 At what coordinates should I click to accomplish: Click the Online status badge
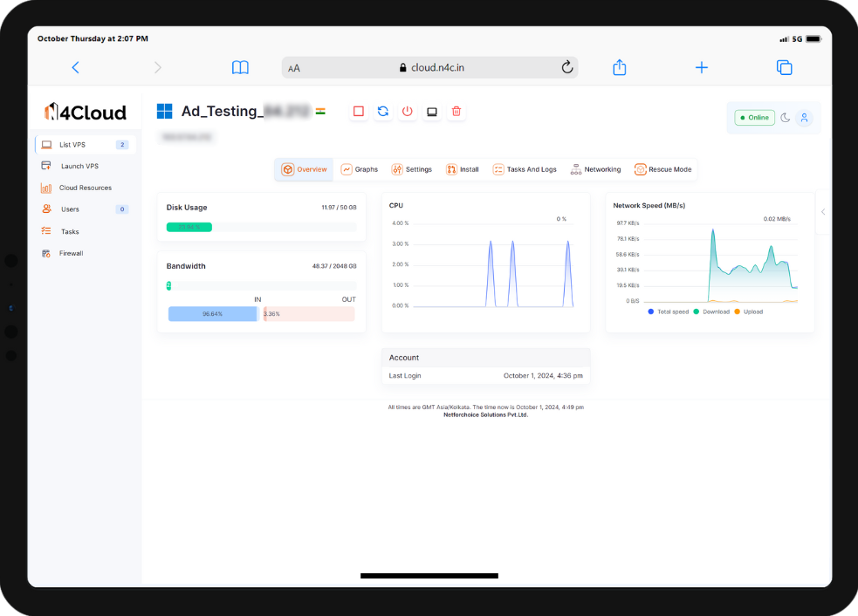point(754,118)
